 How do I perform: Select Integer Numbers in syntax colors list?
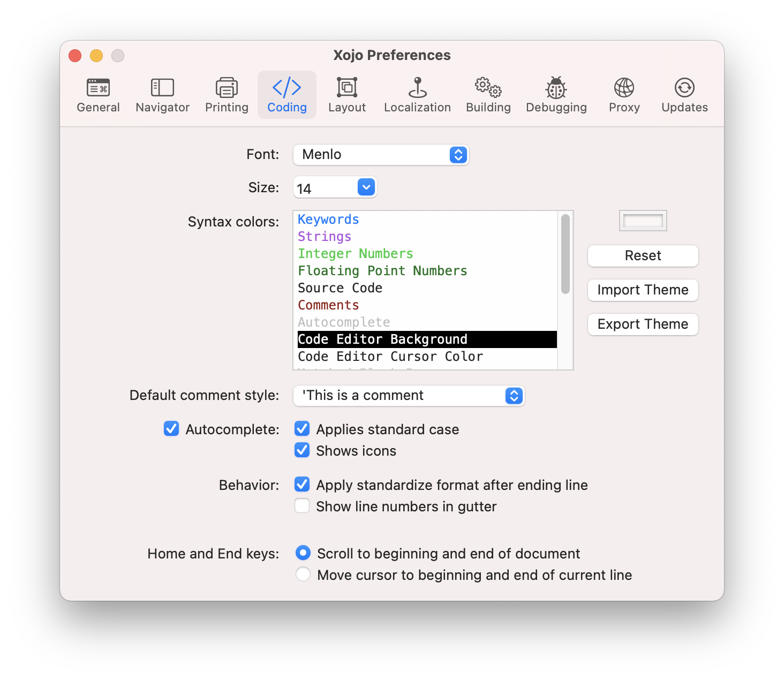(427, 254)
